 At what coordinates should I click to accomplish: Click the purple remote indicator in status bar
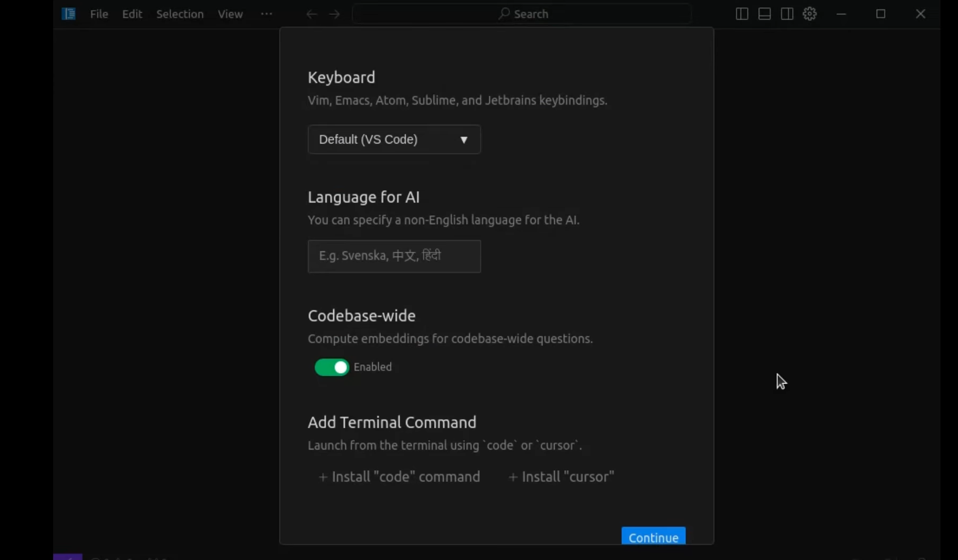coord(68,557)
